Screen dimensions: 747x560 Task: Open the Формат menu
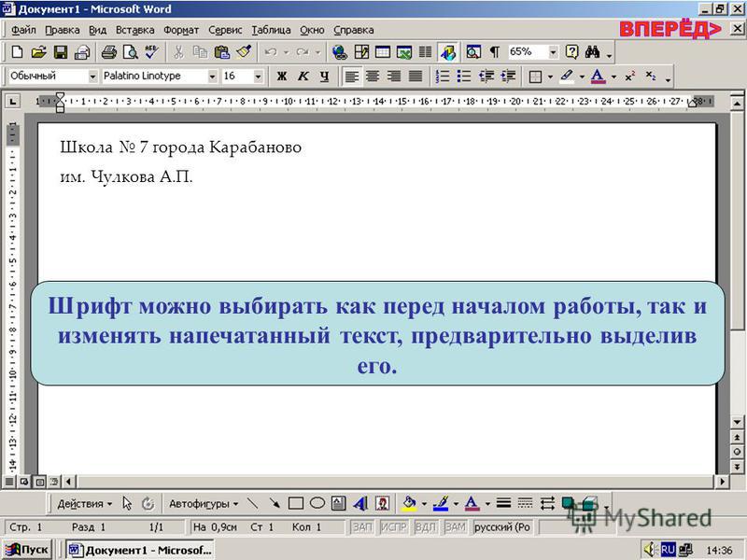click(181, 30)
